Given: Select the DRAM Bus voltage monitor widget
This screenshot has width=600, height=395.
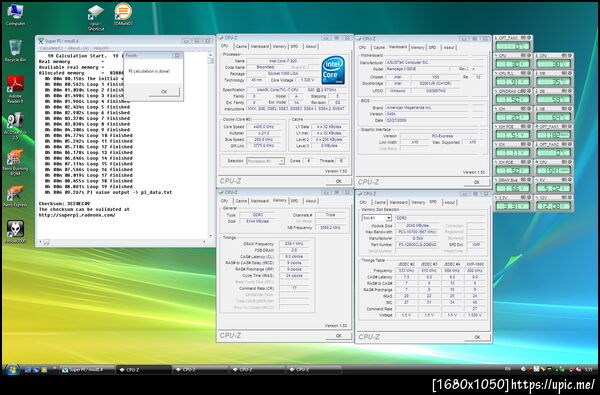Looking at the screenshot, I should point(512,185).
